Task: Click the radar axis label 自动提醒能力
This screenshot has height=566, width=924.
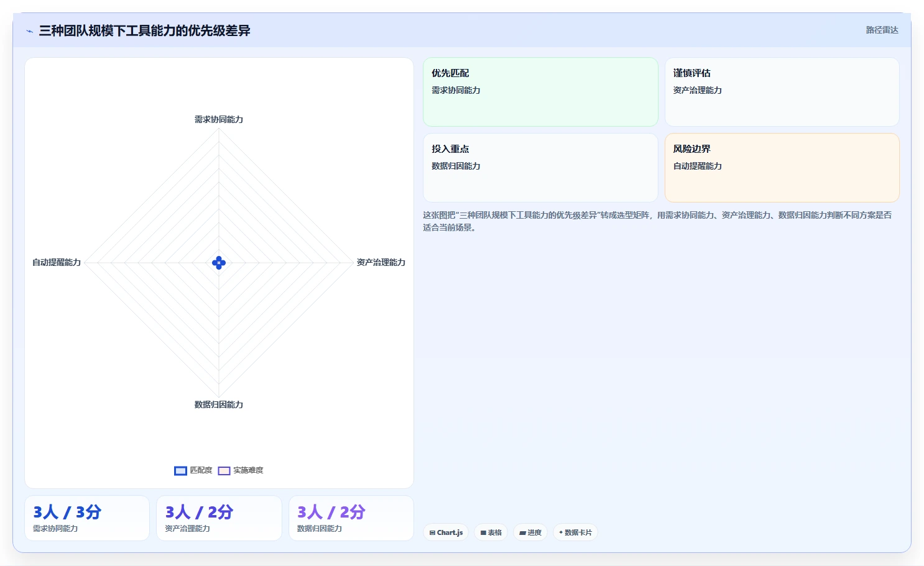Action: 57,262
